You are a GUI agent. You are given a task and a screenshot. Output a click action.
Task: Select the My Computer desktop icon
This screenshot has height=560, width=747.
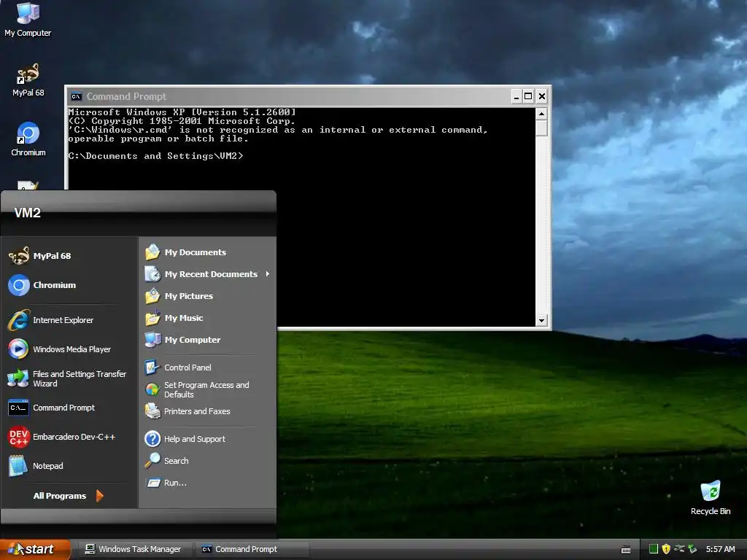click(x=28, y=19)
